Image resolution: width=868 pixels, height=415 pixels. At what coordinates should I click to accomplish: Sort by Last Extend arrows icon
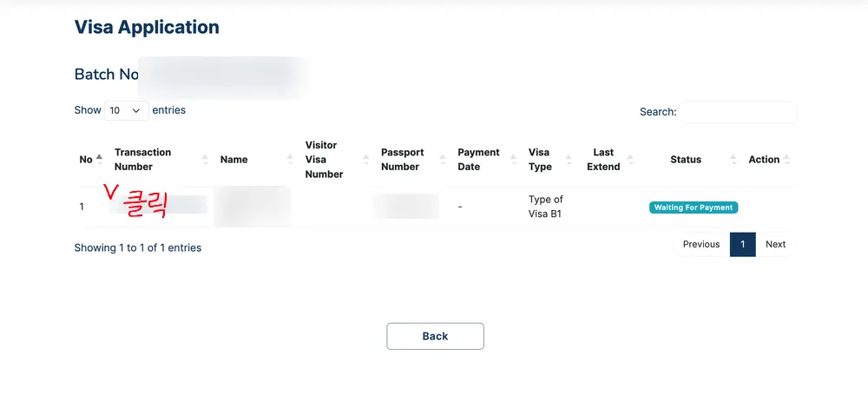pyautogui.click(x=630, y=160)
